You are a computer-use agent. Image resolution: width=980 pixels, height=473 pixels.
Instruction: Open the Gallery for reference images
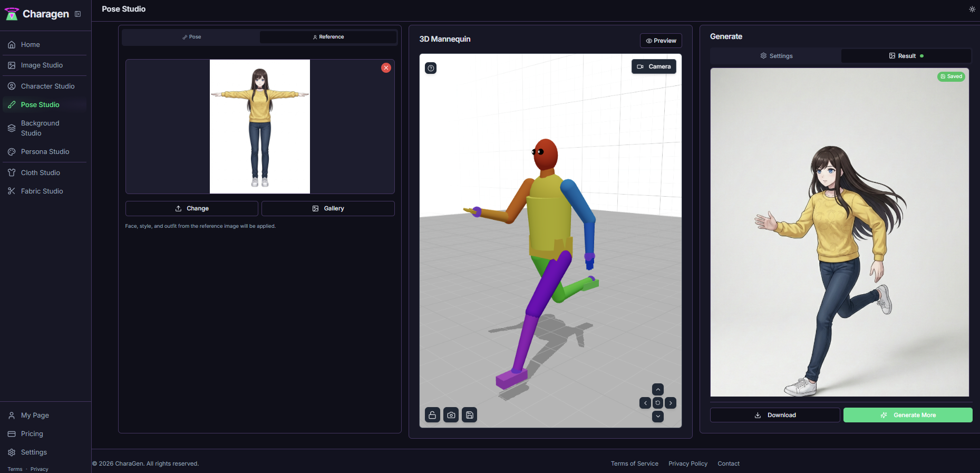328,208
